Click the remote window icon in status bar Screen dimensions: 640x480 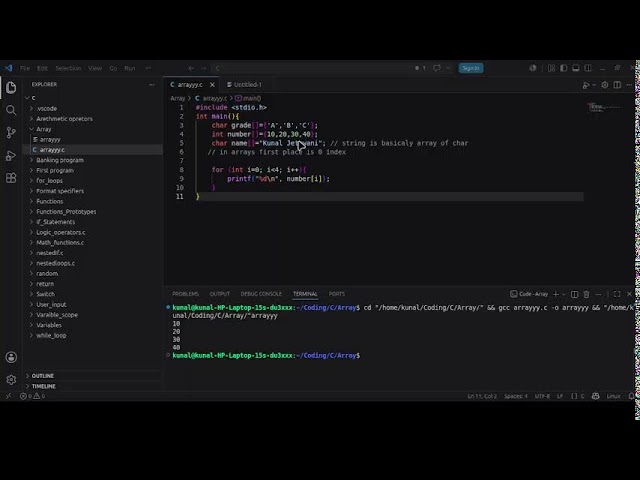pos(8,396)
